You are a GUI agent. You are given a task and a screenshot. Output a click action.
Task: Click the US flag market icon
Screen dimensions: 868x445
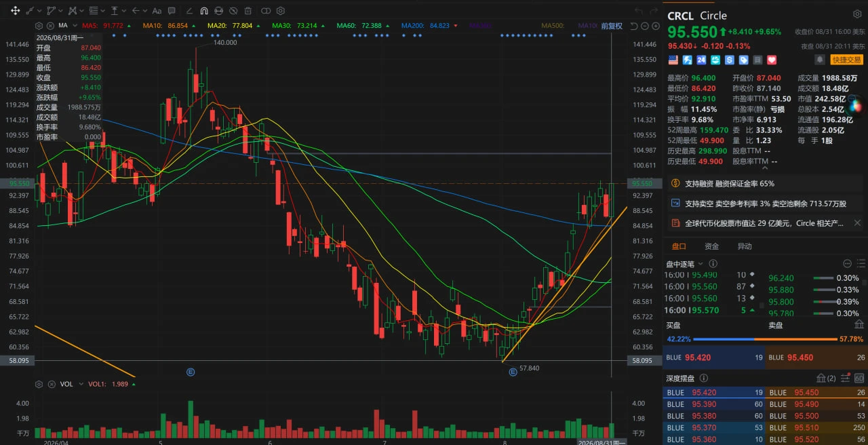pos(673,60)
